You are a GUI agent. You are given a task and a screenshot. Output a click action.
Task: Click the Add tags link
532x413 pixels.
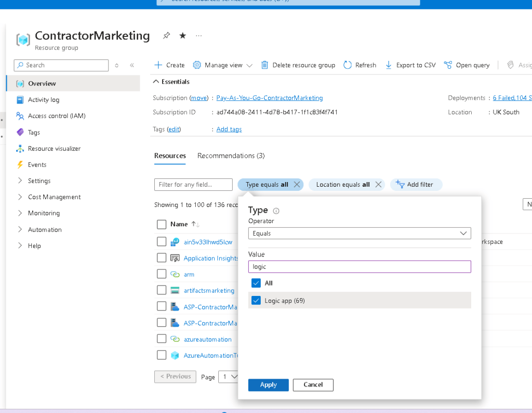pyautogui.click(x=229, y=129)
